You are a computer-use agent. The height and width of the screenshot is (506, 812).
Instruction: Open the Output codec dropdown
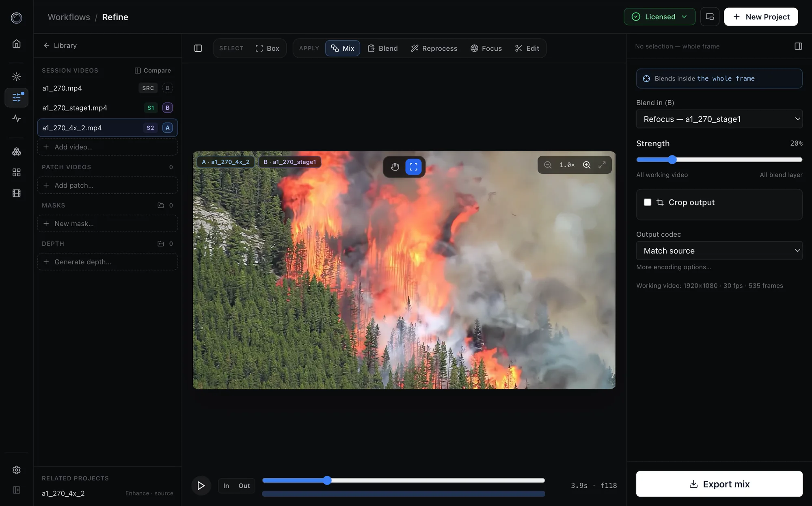click(x=719, y=251)
